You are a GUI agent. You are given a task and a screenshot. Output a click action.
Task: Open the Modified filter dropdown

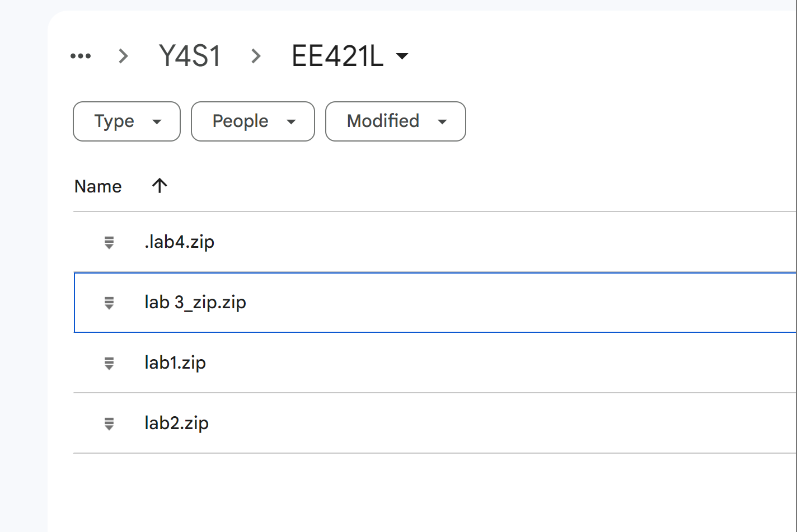(395, 121)
